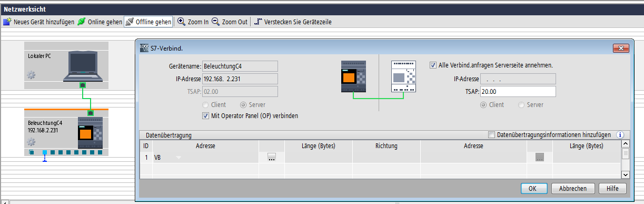Click the green Ethernet port on Lokaler PC
Viewport: 644px width, 204px height.
(x=82, y=84)
